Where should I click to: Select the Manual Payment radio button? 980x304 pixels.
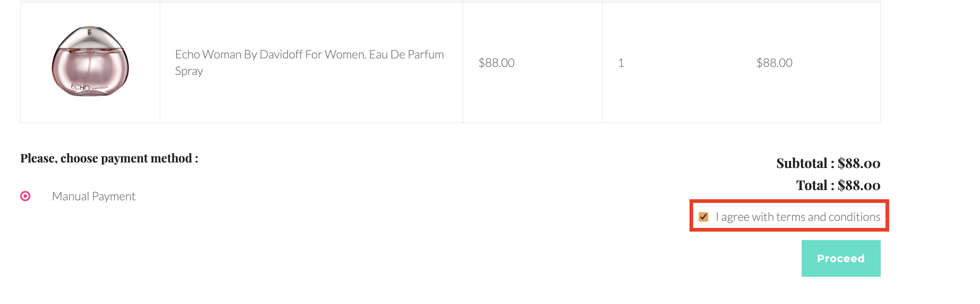coord(25,196)
